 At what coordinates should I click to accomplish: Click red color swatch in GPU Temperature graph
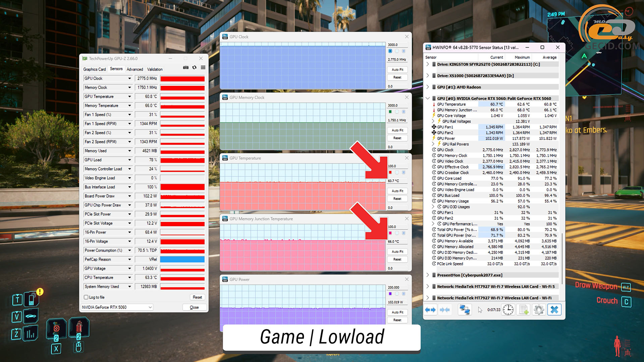click(x=390, y=172)
